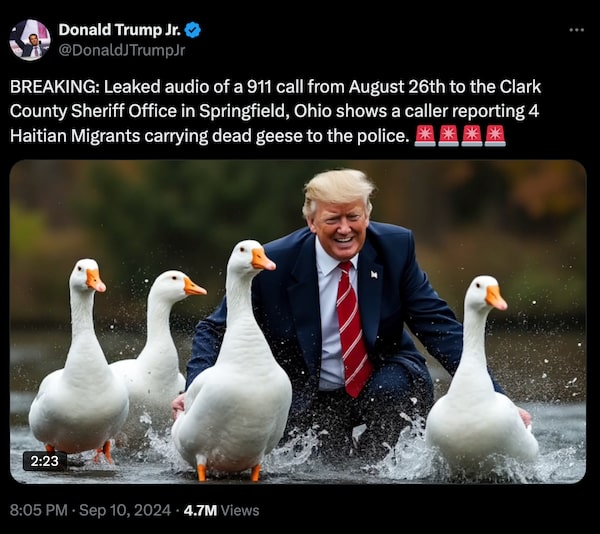
Task: Click the Donald Trump Jr. display name
Action: click(x=120, y=30)
